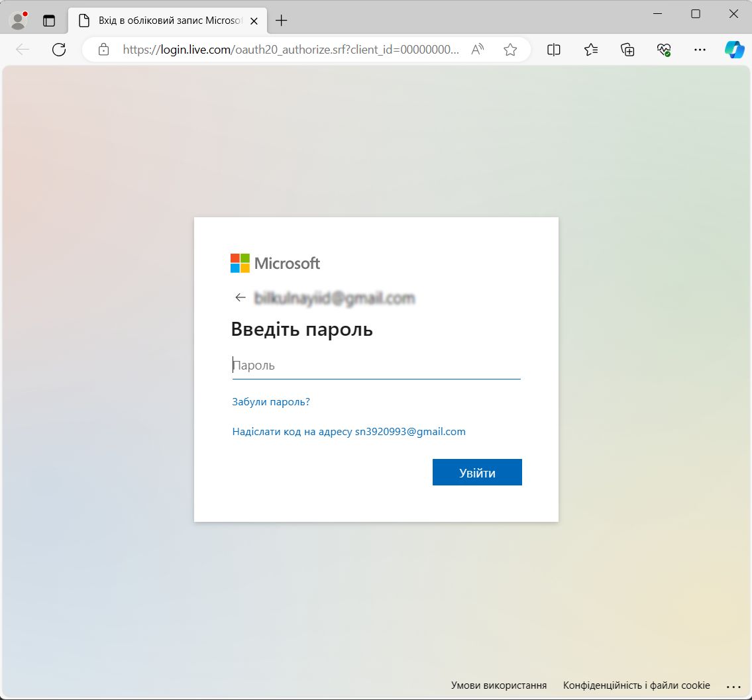752x700 pixels.
Task: Open split screen view
Action: click(554, 49)
